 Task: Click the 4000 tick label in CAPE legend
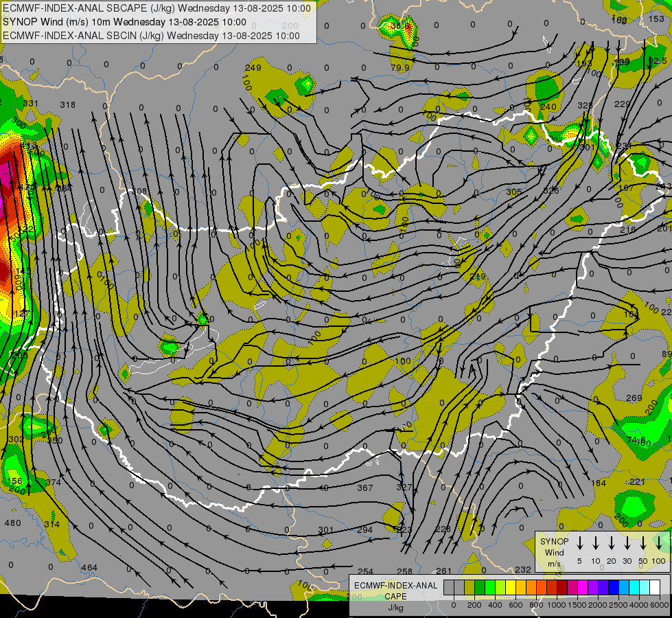[639, 605]
